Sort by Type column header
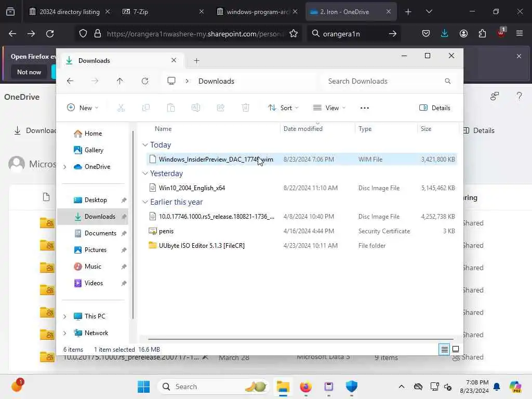Viewport: 532px width, 399px height. 365,129
